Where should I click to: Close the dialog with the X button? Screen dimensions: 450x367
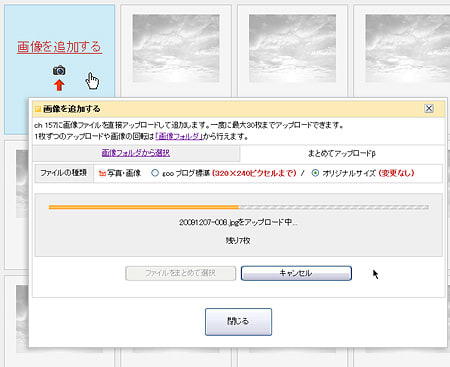point(429,108)
